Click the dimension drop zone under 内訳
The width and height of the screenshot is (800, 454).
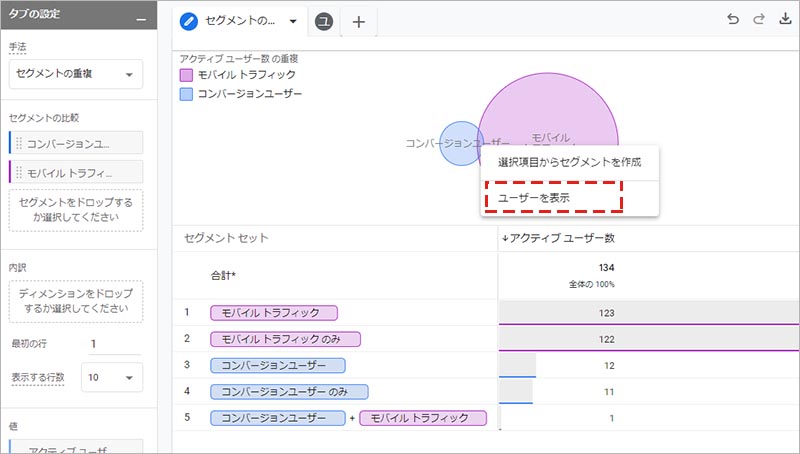pos(76,302)
